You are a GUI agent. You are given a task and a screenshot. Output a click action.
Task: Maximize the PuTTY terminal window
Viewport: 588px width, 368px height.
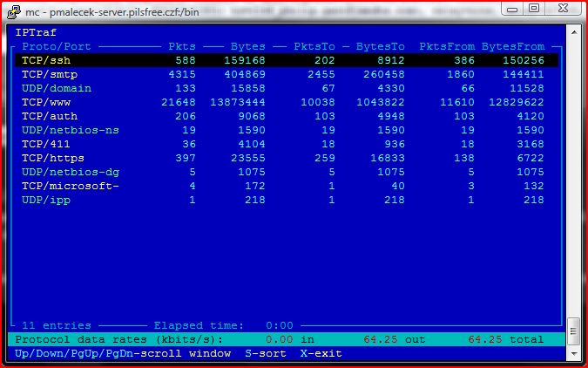point(534,8)
